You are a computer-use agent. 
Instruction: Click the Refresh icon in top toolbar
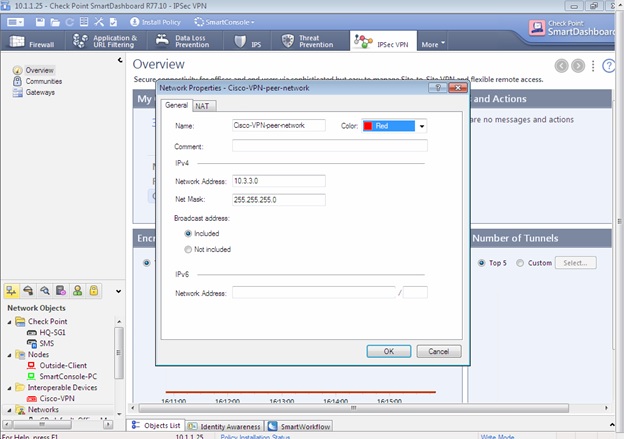(70, 22)
